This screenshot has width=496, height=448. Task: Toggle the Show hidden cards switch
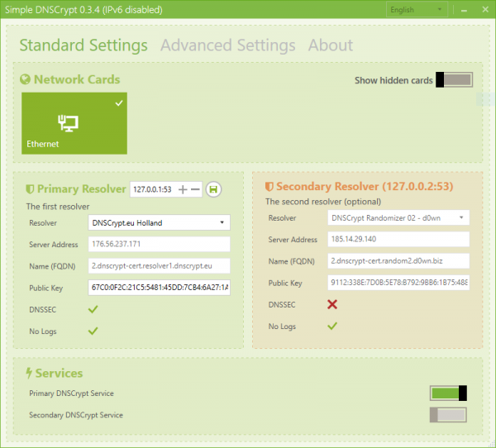[454, 79]
